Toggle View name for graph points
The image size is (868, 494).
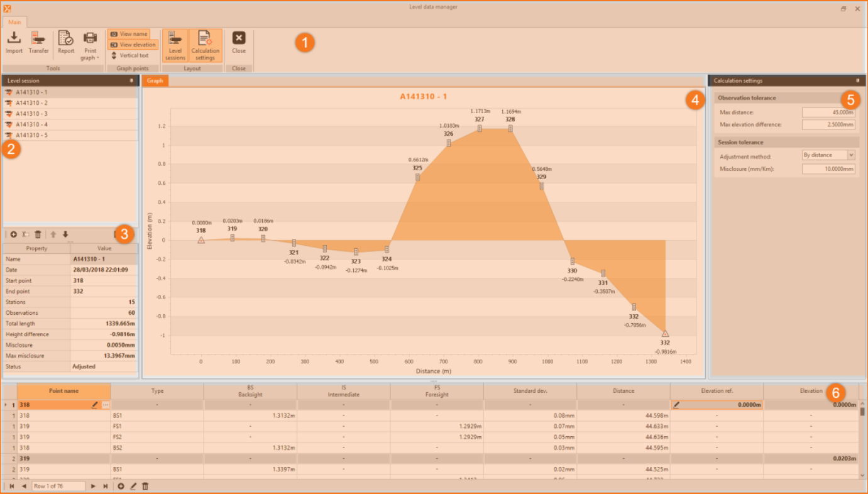(x=129, y=34)
